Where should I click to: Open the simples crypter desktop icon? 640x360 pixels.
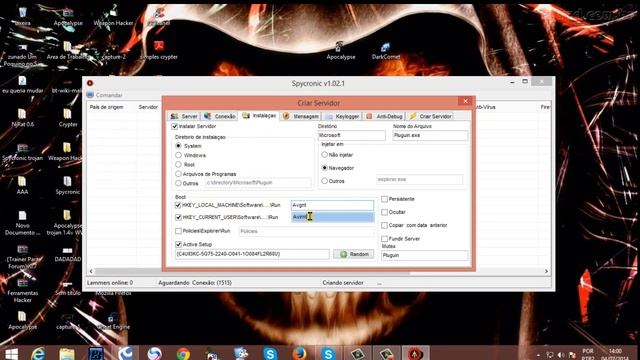point(158,49)
